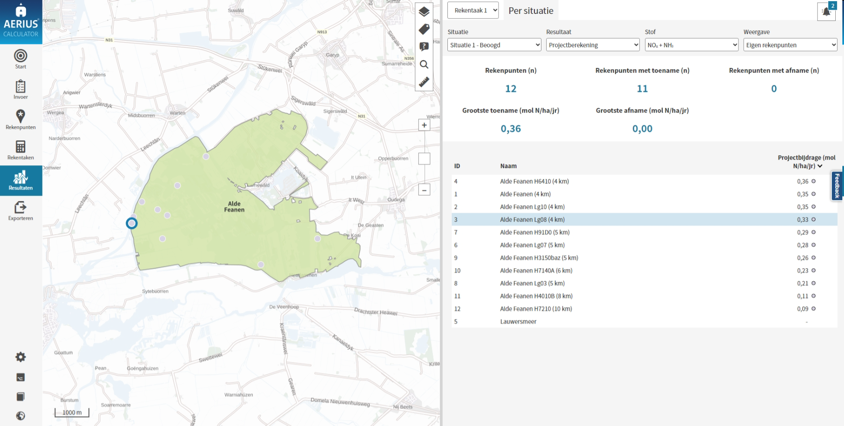Zoom in on the map
844x426 pixels.
pyautogui.click(x=424, y=125)
